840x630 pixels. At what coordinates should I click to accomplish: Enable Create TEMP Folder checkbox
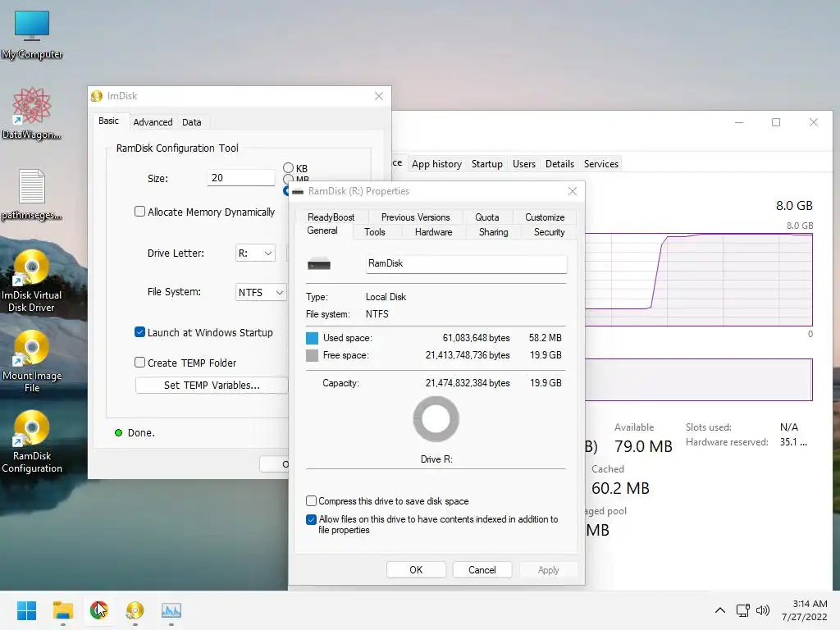(x=139, y=363)
